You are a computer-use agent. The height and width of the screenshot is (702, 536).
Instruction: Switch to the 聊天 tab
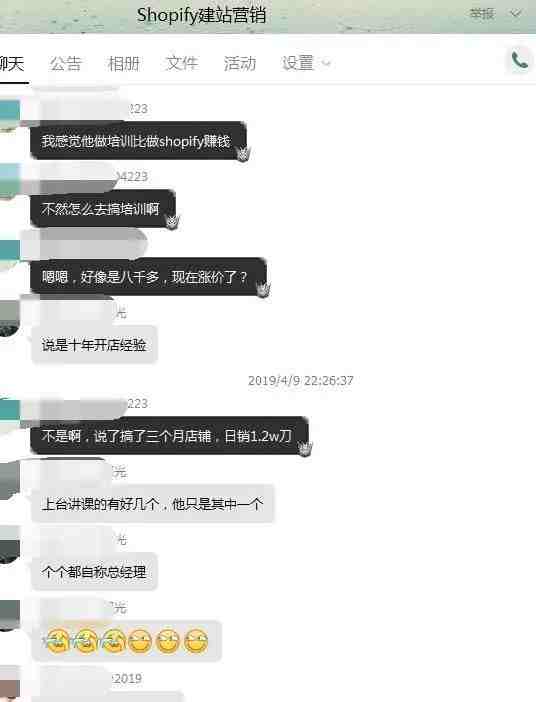tap(11, 64)
